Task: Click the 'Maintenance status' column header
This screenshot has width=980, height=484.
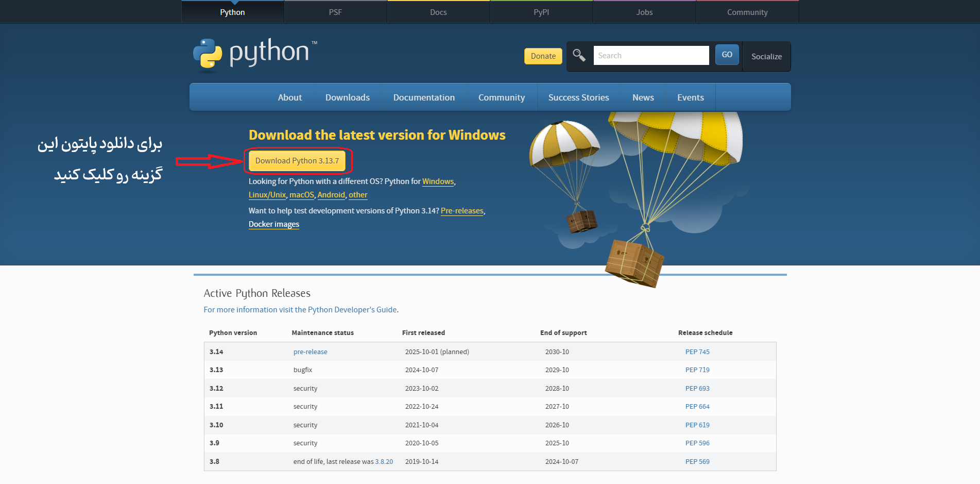Action: point(323,332)
